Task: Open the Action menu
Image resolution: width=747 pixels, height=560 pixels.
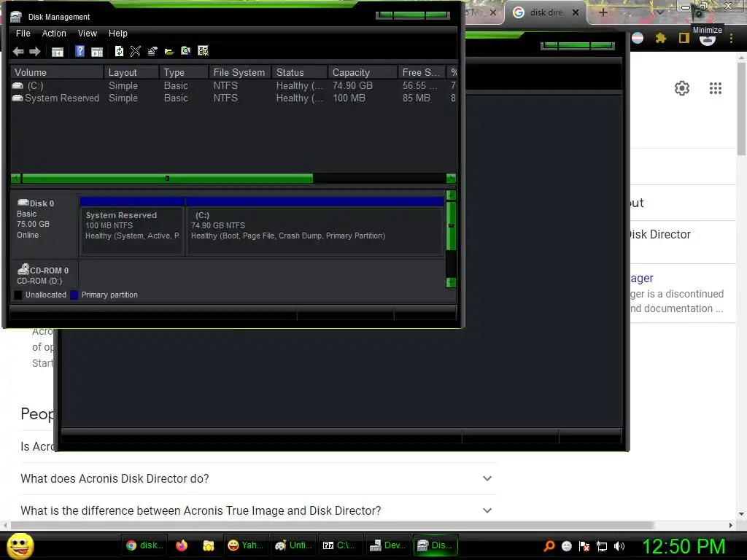Action: pyautogui.click(x=54, y=34)
